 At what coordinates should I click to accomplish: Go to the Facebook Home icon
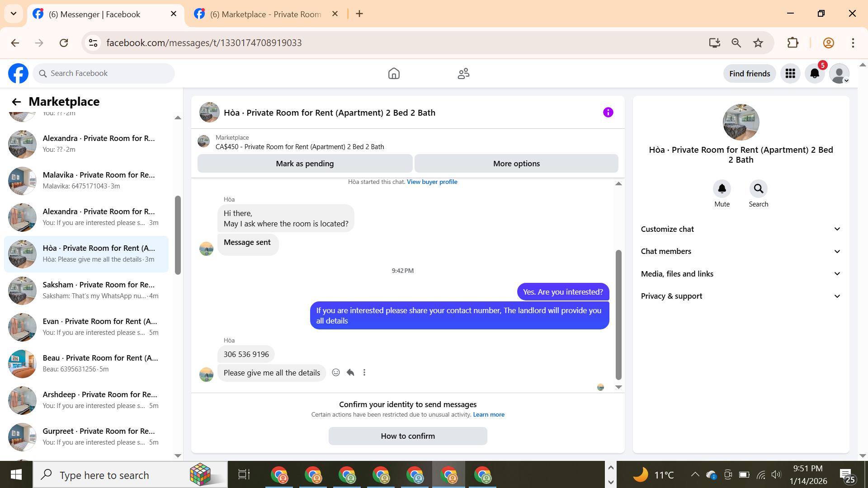pyautogui.click(x=394, y=74)
